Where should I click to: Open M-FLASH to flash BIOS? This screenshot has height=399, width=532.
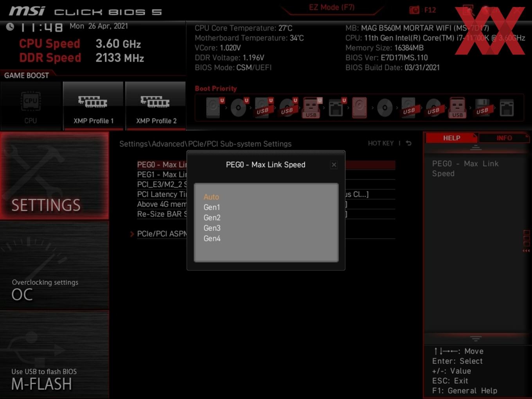(54, 354)
